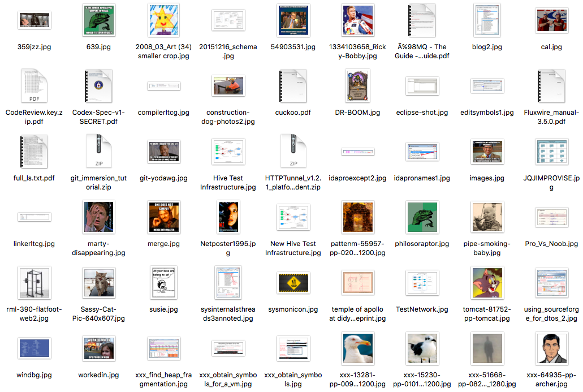
Task: Select the rml-390-flatfoot-web2.jpg rack image
Action: pos(34,283)
